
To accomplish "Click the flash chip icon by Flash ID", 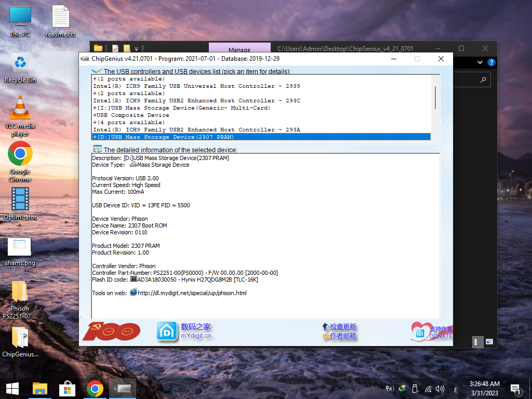I will click(x=134, y=279).
